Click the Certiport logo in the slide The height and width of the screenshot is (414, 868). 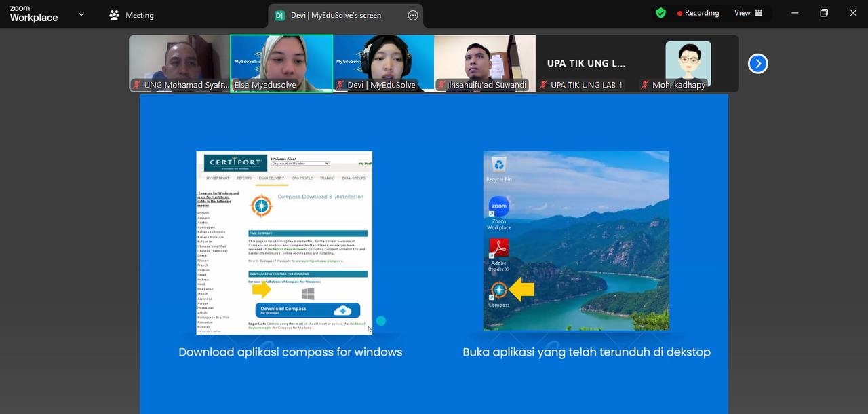point(235,163)
